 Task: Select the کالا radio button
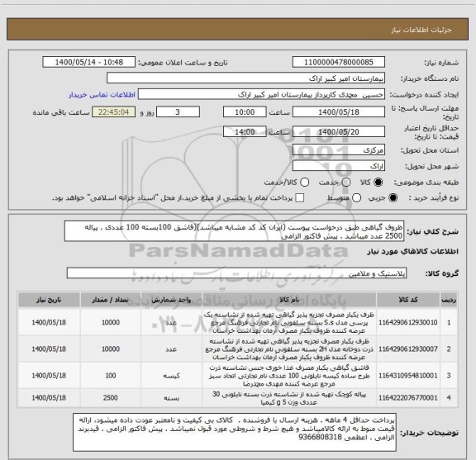(x=378, y=183)
